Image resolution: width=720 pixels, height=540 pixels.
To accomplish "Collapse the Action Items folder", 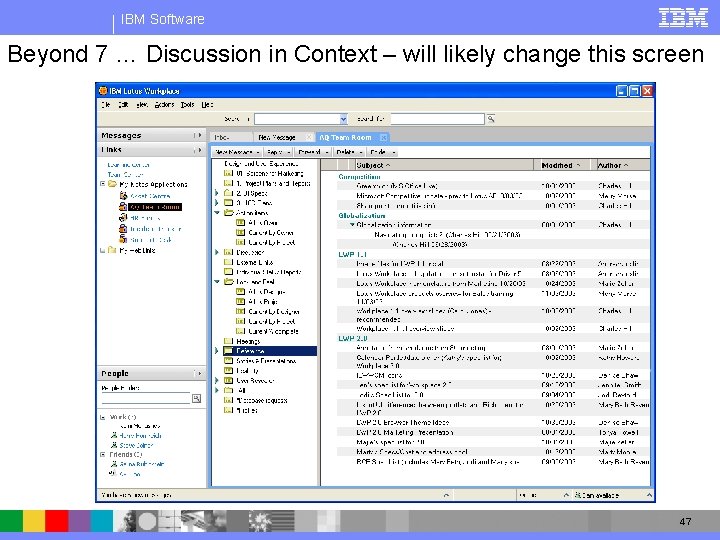I will pyautogui.click(x=217, y=213).
